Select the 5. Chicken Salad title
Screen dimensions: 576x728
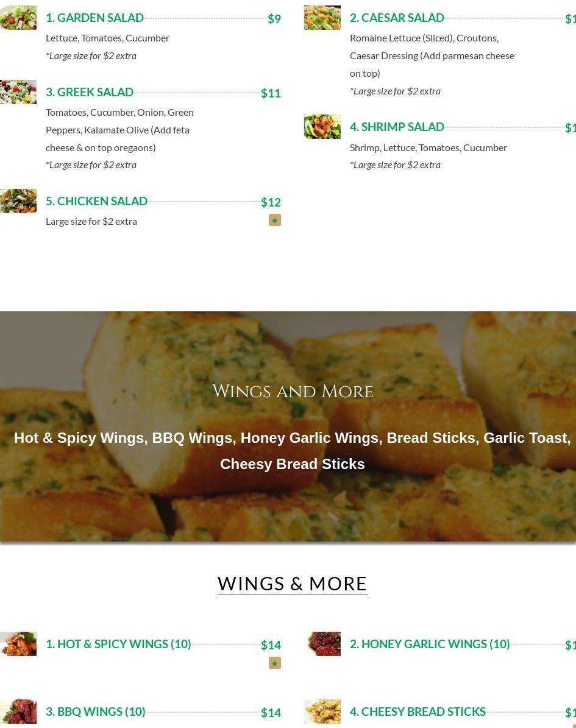click(x=97, y=201)
